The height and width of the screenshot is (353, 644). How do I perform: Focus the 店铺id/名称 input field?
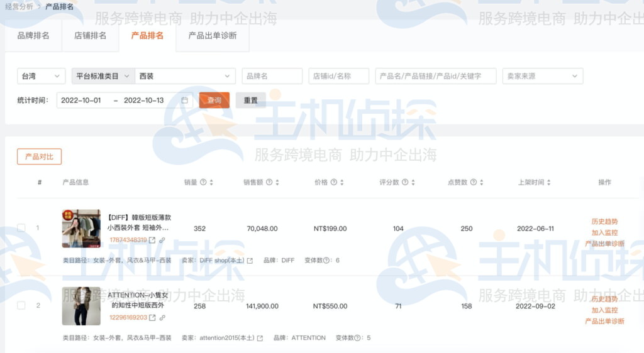pos(339,76)
